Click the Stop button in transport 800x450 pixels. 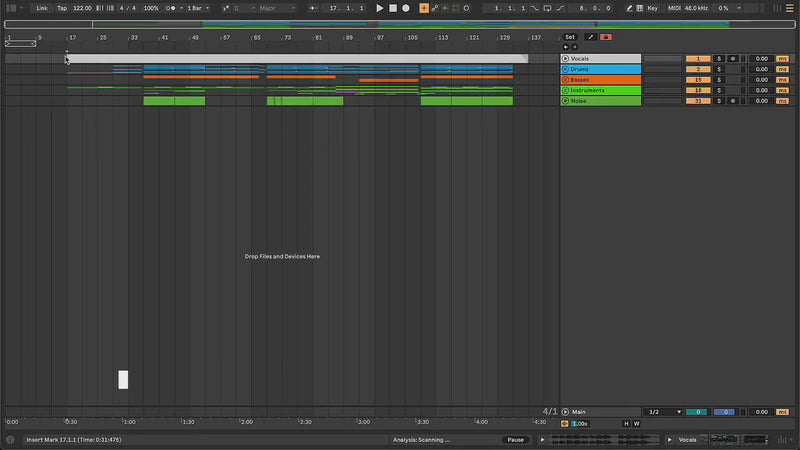click(x=392, y=8)
